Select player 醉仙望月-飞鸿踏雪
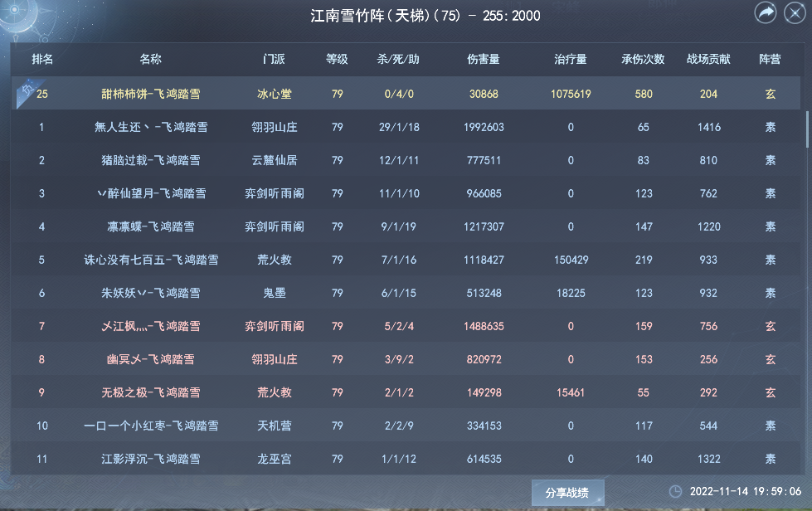Viewport: 812px width, 511px height. [x=152, y=193]
